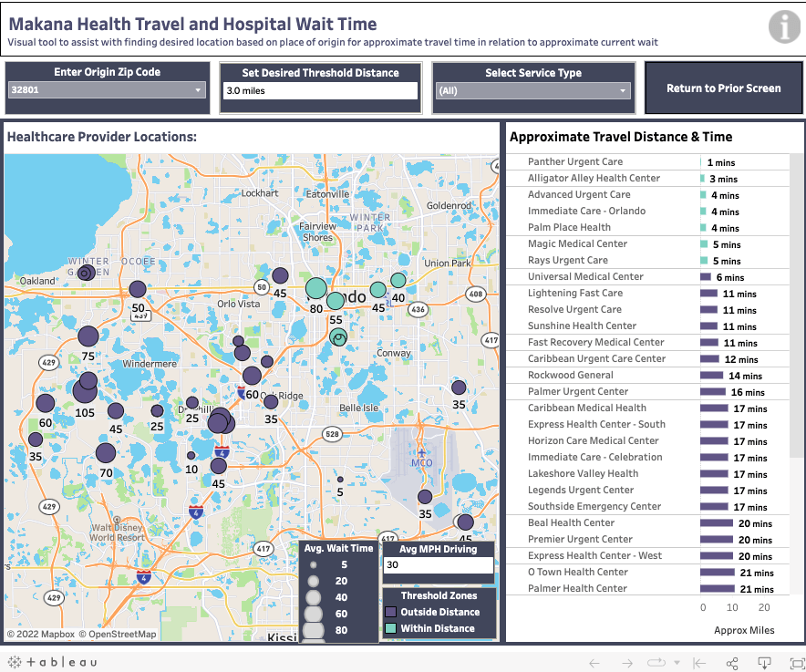Click the threshold distance input field
Screen dimensions: 806x672
point(320,91)
